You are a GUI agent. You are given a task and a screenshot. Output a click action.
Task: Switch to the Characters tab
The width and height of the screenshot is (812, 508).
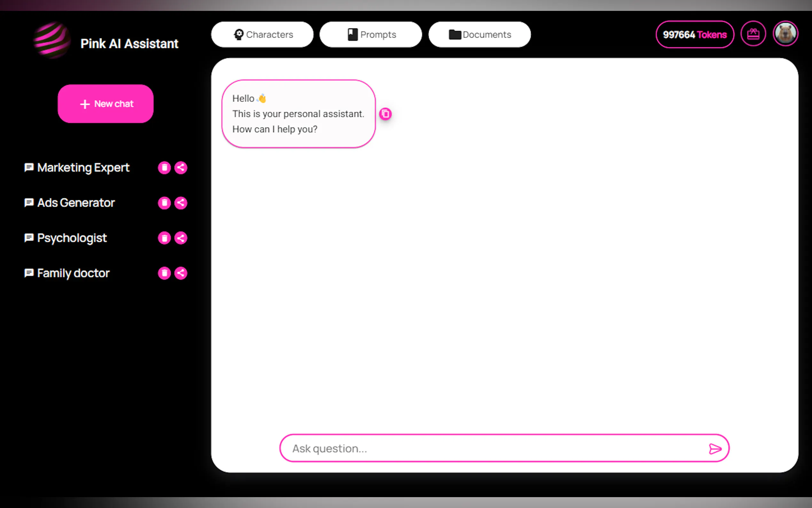tap(262, 35)
